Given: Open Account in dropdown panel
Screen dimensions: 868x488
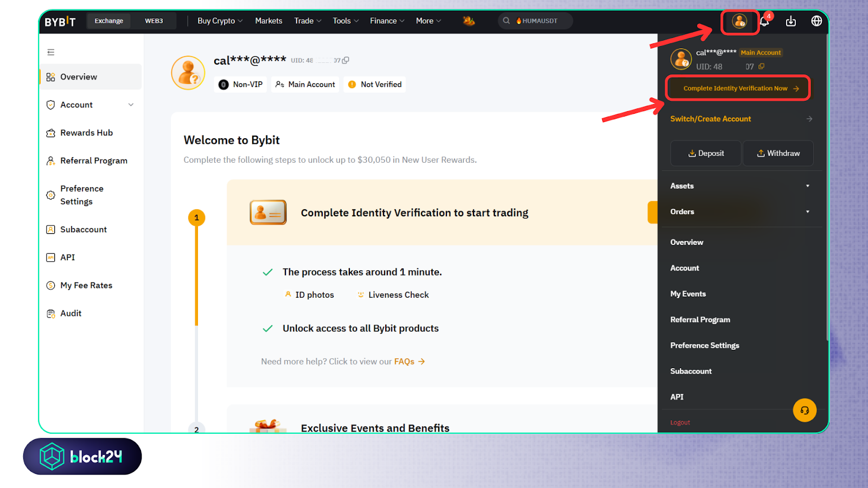Looking at the screenshot, I should pyautogui.click(x=685, y=268).
